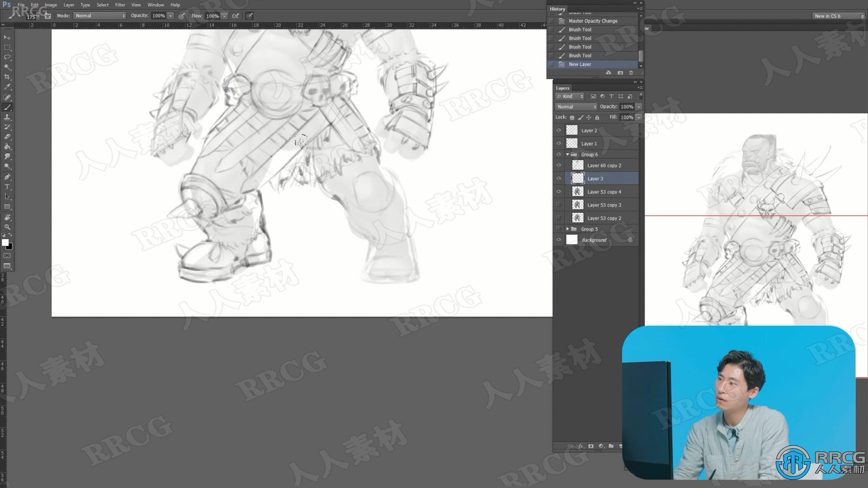Screen dimensions: 868x488
Task: Expand Group 5 in Layers panel
Action: tap(567, 229)
